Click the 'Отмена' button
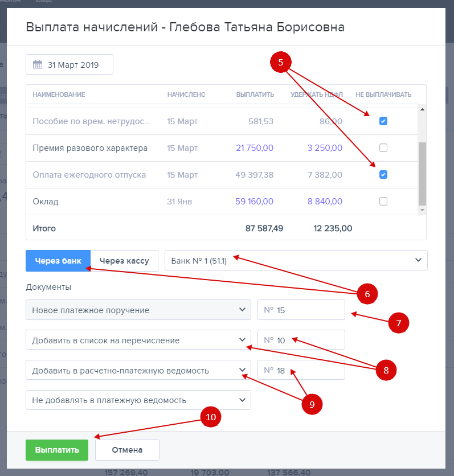Screen dimensions: 454x476 click(x=127, y=450)
